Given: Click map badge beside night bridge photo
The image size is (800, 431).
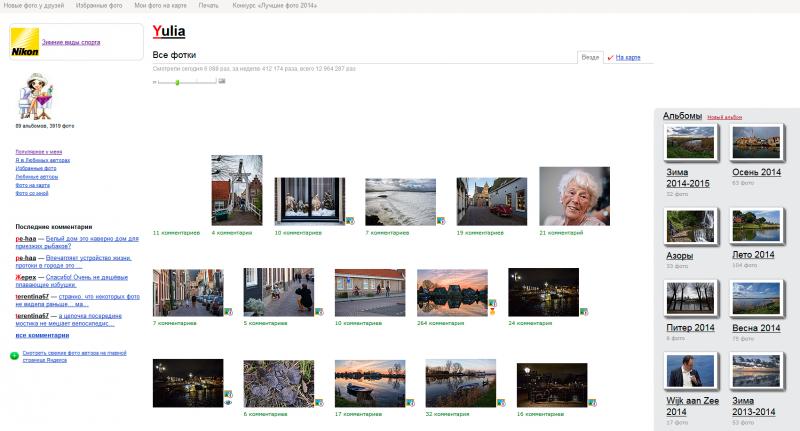Looking at the screenshot, I should [228, 394].
